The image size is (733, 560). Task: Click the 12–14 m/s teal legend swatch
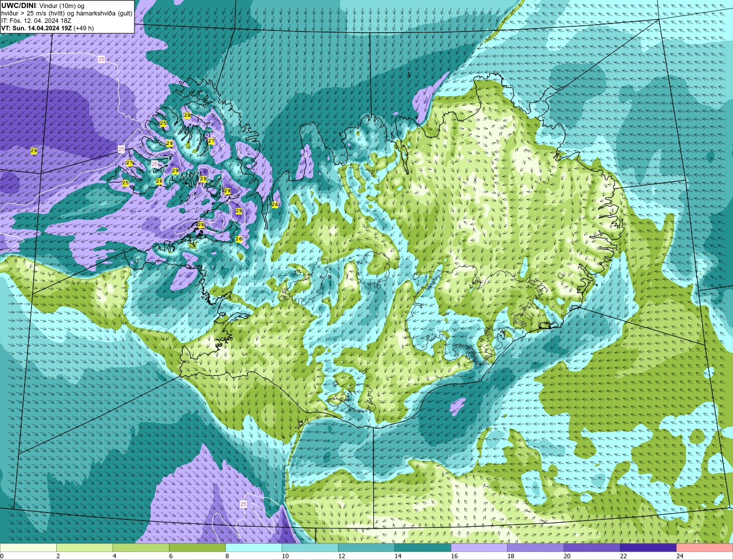click(366, 547)
